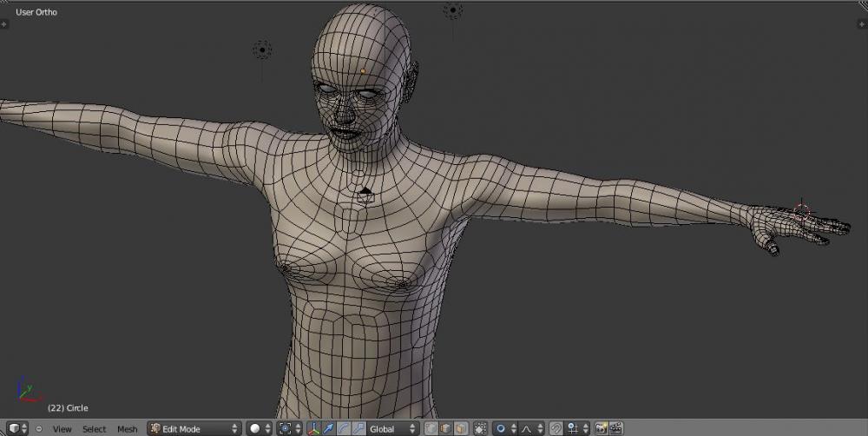
Task: Open the pivot point dropdown
Action: click(289, 428)
